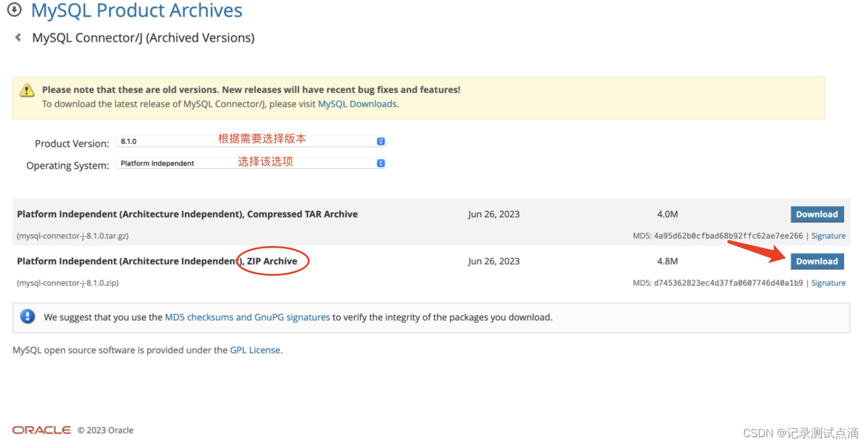Open the GPL License link
This screenshot has width=868, height=445.
coord(255,350)
